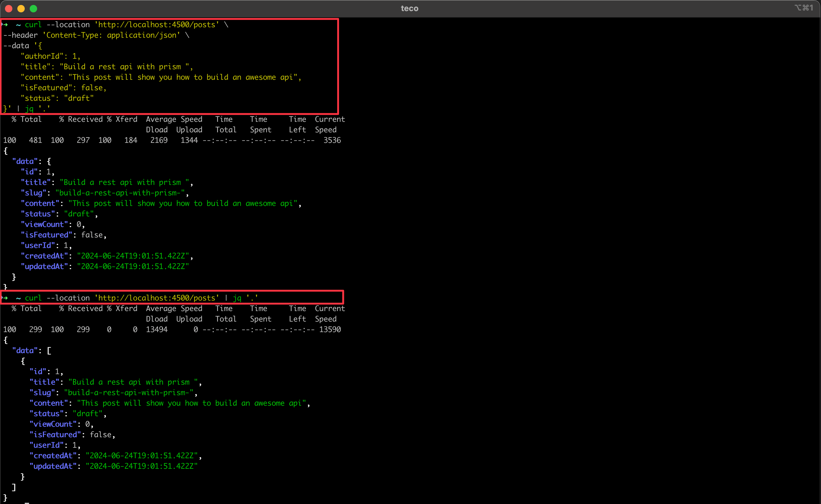Click the --data flag text

tap(16, 46)
